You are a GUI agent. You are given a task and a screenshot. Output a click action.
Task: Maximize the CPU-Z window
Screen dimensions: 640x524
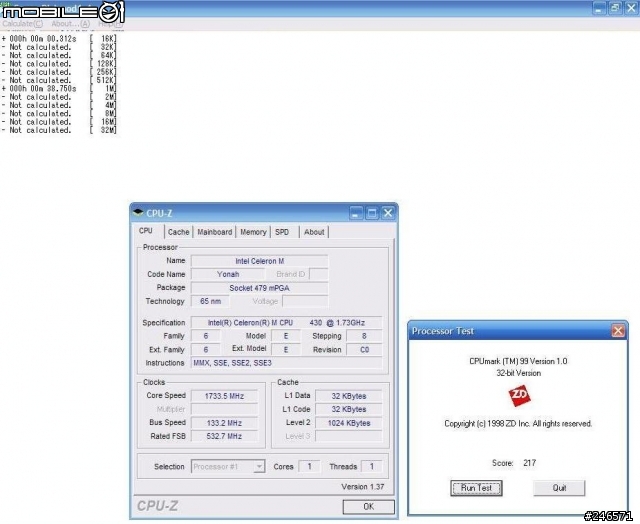coord(372,213)
